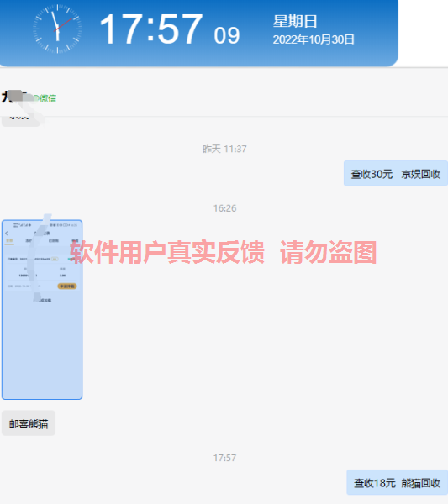The height and width of the screenshot is (504, 448).
Task: Click the small copy badge beside order number
Action: point(55,259)
